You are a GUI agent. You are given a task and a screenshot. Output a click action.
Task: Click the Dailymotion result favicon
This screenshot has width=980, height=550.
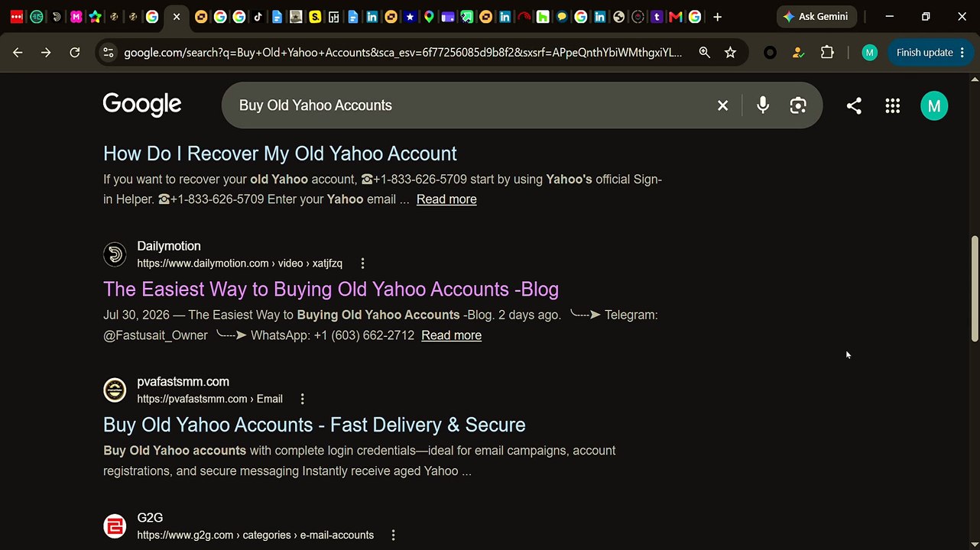pyautogui.click(x=115, y=254)
